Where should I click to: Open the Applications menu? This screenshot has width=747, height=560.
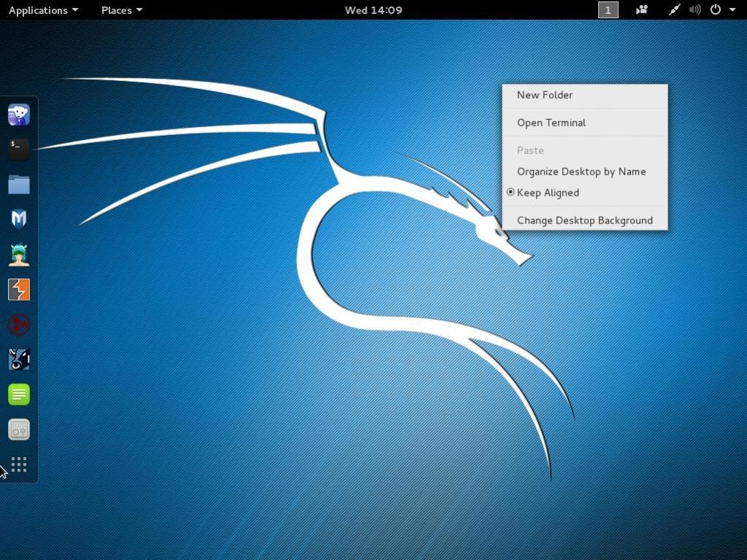pos(43,10)
